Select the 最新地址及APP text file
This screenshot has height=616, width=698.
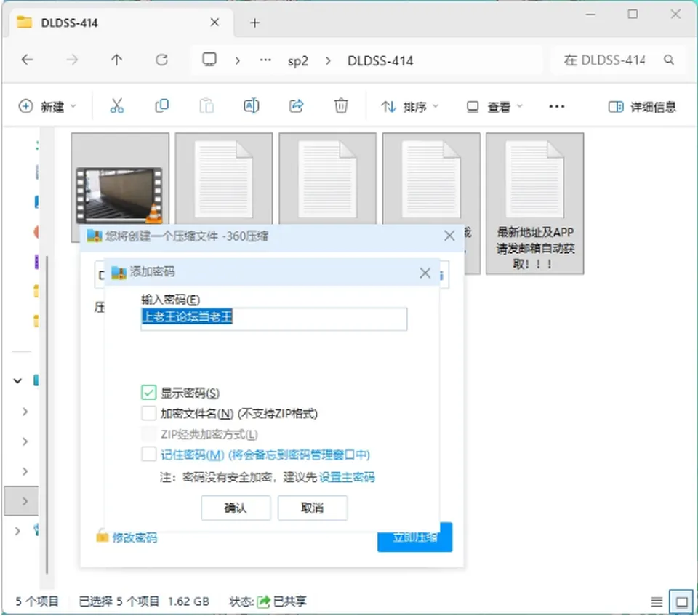(x=534, y=203)
